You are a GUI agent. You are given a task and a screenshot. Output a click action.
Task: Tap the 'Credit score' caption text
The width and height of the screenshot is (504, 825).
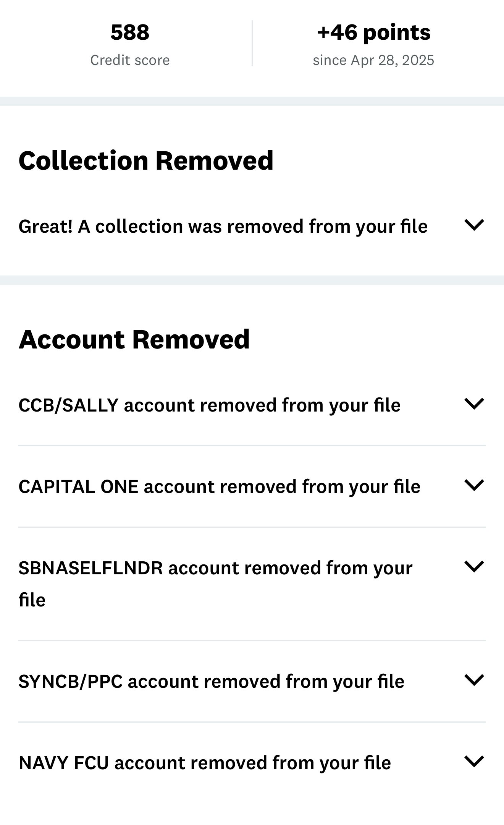tap(130, 60)
